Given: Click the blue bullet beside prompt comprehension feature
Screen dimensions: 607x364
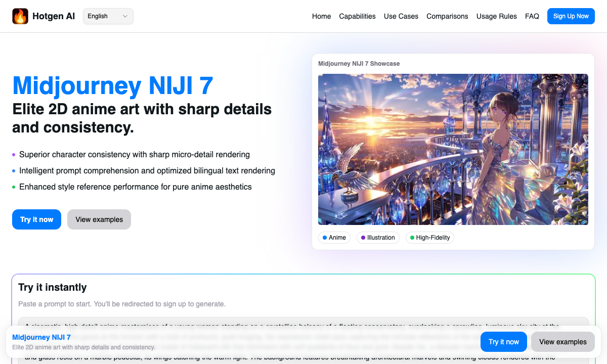Looking at the screenshot, I should [x=14, y=171].
